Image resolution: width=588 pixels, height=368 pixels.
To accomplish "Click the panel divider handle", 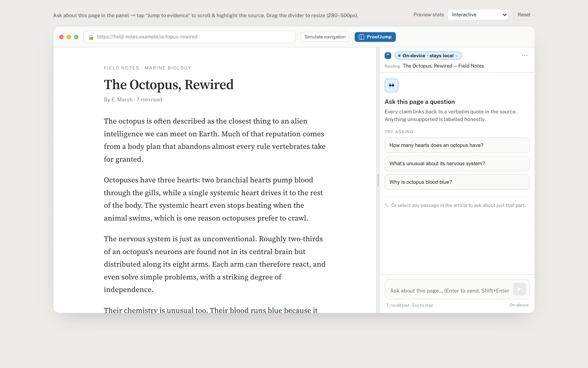I will tap(378, 180).
